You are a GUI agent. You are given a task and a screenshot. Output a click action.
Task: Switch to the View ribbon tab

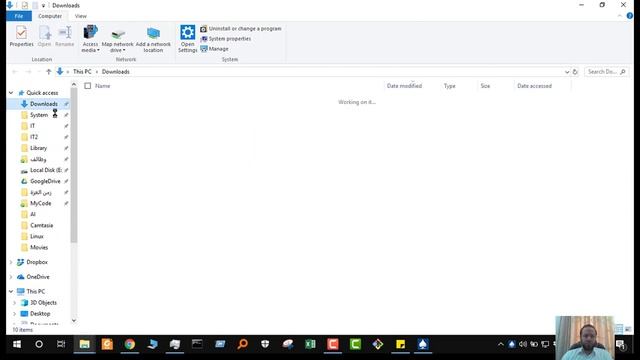[x=80, y=16]
